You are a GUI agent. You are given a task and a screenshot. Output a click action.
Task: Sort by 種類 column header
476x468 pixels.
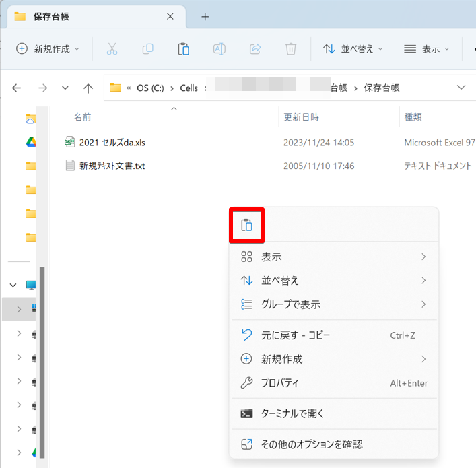coord(413,117)
